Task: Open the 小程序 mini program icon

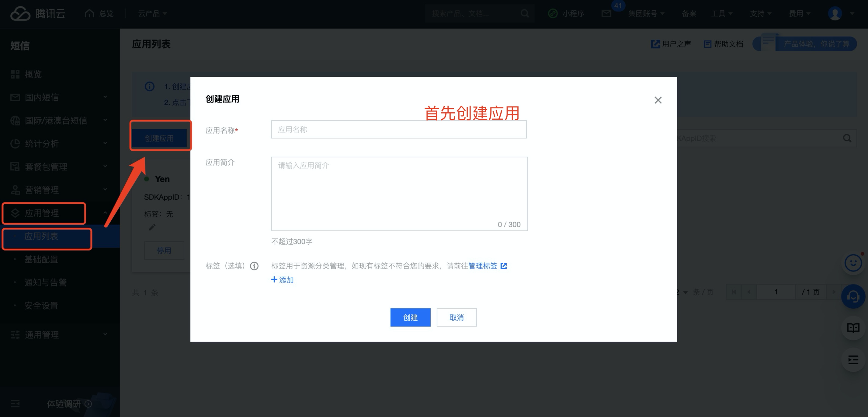Action: pos(553,13)
